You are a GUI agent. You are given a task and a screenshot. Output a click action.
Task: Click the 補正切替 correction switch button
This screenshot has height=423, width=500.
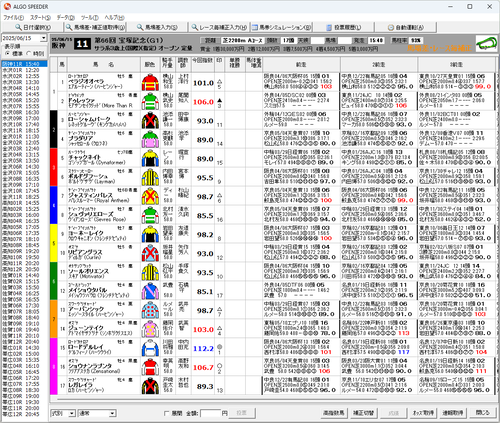tap(363, 413)
